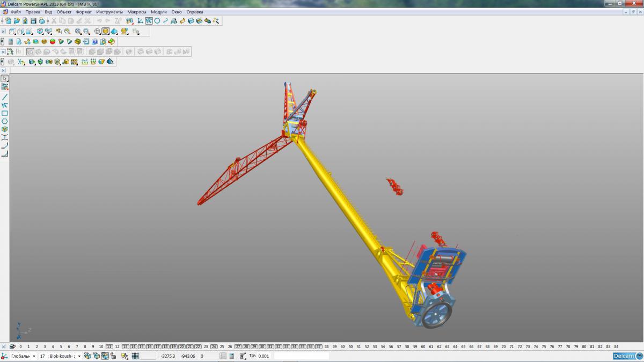
Task: Open the Макросы menu
Action: pyautogui.click(x=137, y=12)
